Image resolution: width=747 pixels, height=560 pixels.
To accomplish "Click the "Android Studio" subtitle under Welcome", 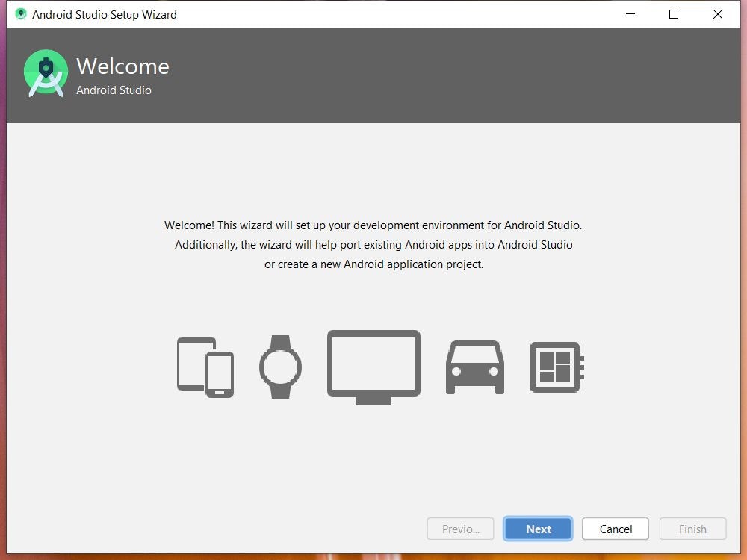I will coord(114,90).
